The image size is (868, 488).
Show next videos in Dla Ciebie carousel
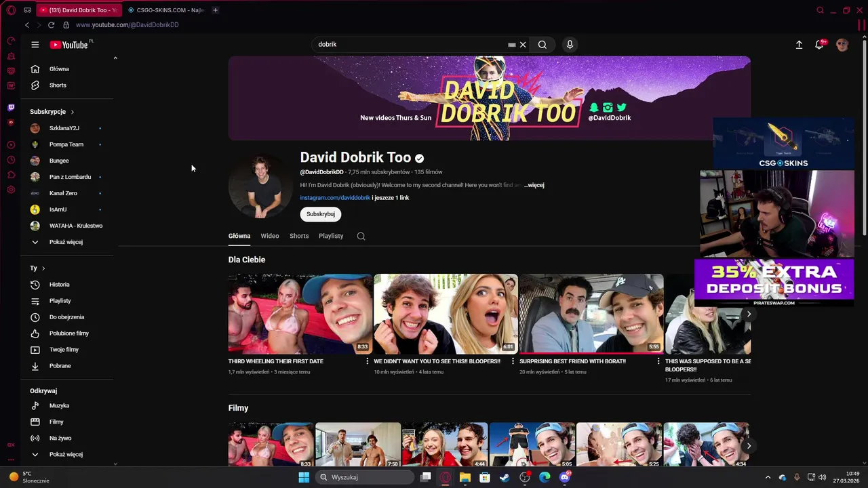(749, 314)
